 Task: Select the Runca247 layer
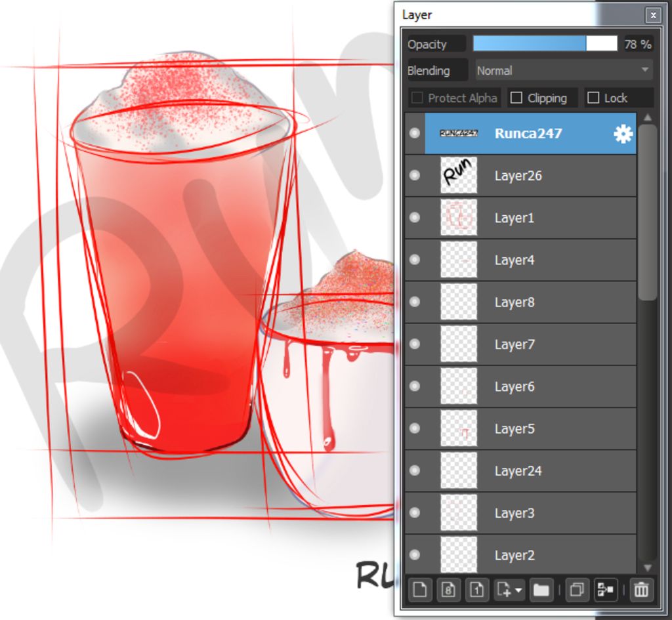(530, 133)
